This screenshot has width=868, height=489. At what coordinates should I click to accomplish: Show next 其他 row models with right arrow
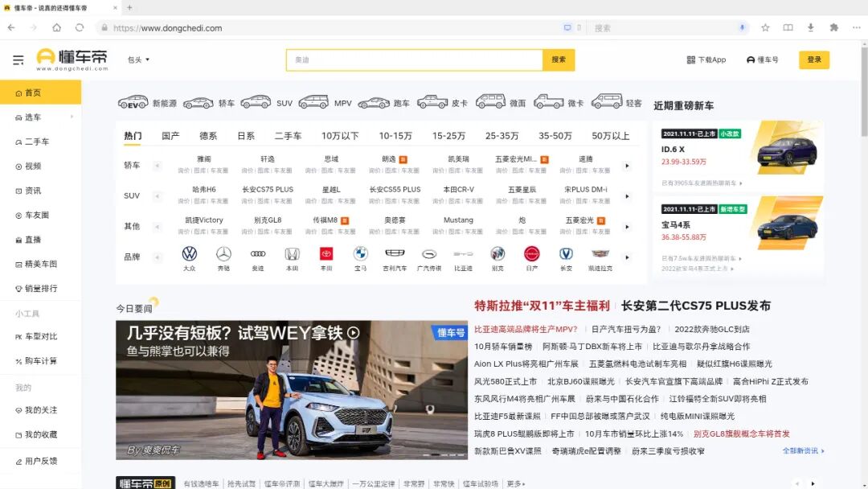pos(627,227)
